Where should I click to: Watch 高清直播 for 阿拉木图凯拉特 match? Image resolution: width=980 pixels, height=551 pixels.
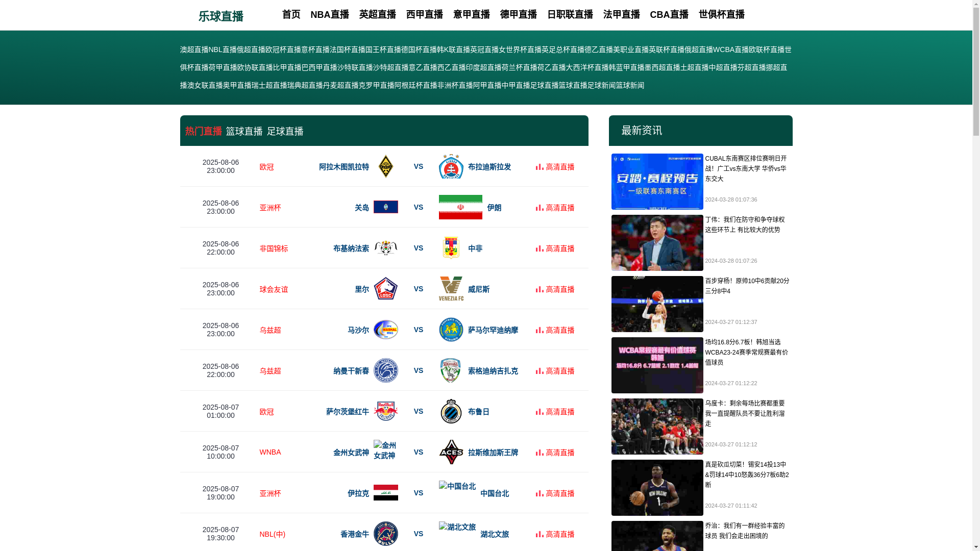pyautogui.click(x=555, y=167)
